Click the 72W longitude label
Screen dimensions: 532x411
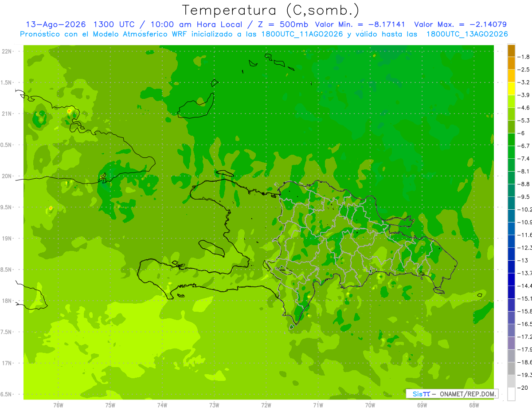266,405
